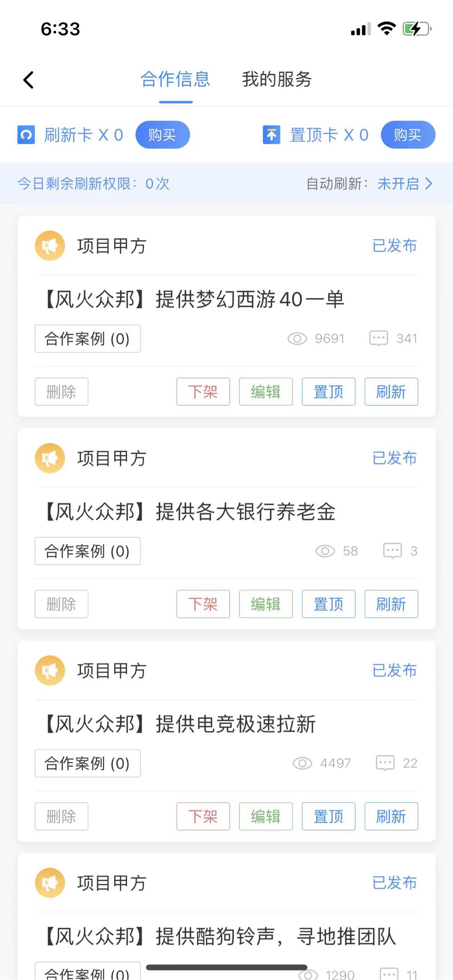
Task: Edit the 银行养老金 listing
Action: 266,604
